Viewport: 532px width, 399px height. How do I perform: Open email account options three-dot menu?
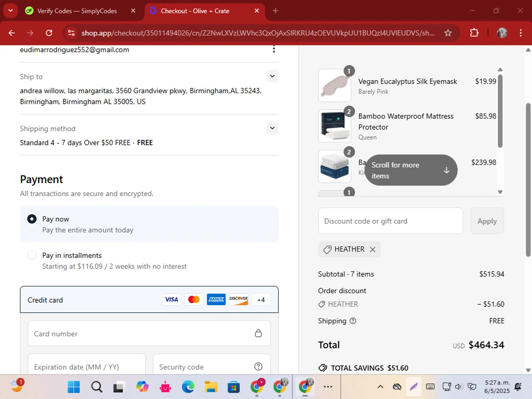(x=274, y=49)
